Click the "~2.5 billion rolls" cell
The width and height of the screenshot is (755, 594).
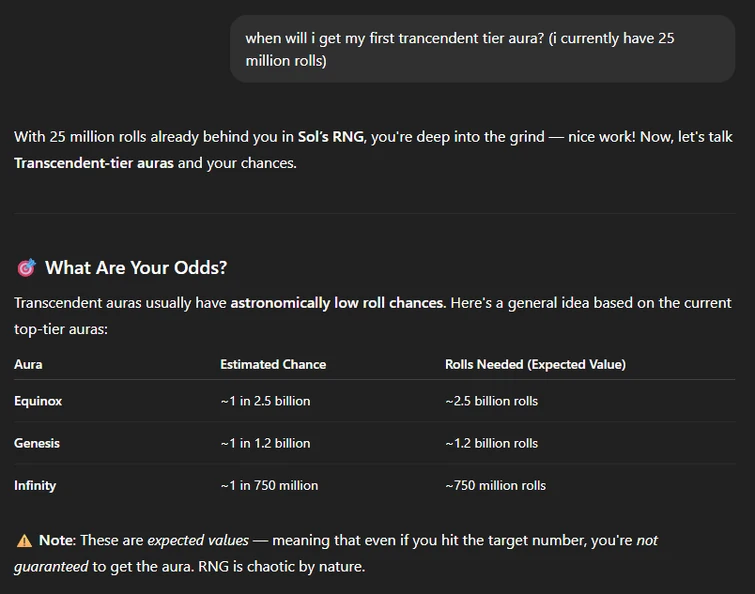pos(491,401)
